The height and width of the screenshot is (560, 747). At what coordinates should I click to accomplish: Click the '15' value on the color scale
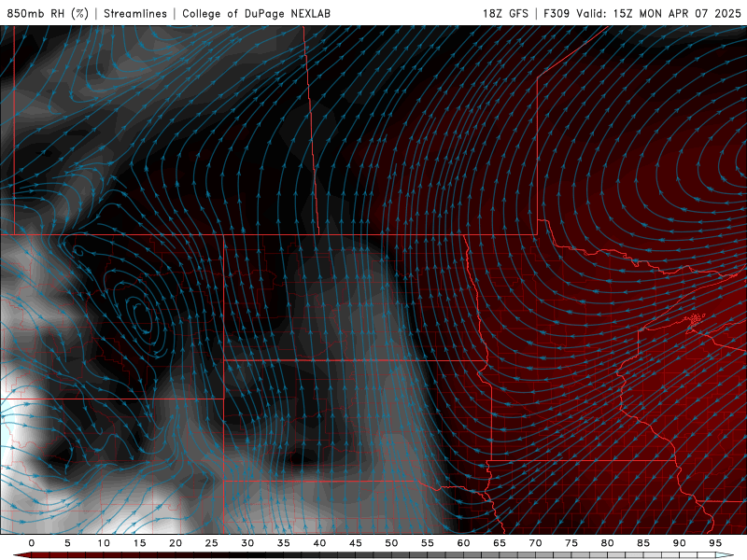point(139,543)
